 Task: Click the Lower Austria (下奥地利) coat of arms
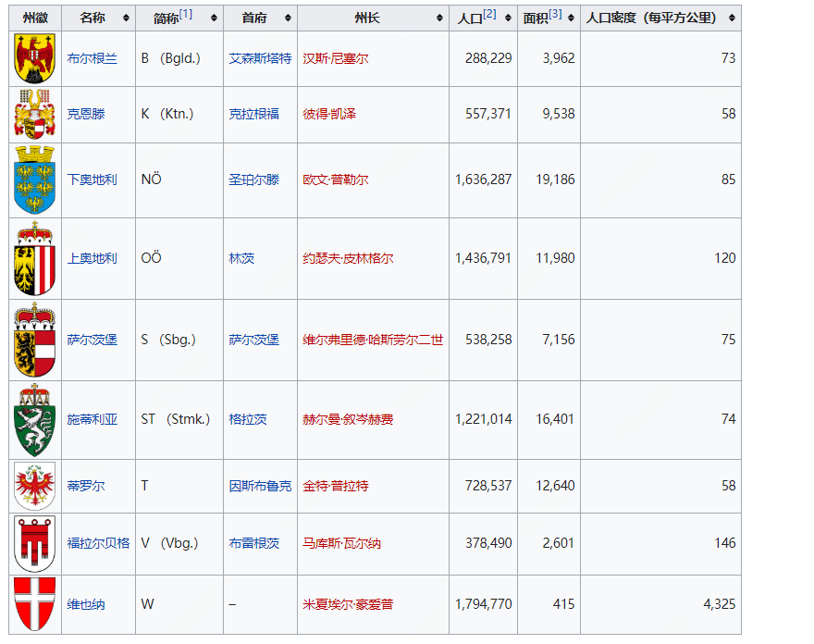point(34,180)
